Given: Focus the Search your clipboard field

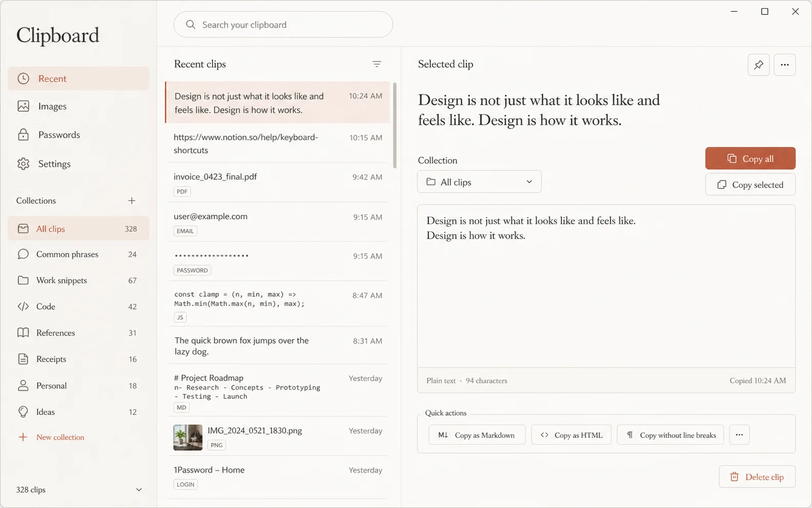Looking at the screenshot, I should 283,25.
